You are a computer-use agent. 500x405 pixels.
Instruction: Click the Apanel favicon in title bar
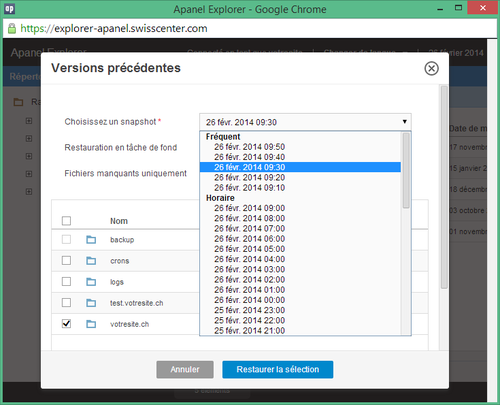(x=9, y=9)
